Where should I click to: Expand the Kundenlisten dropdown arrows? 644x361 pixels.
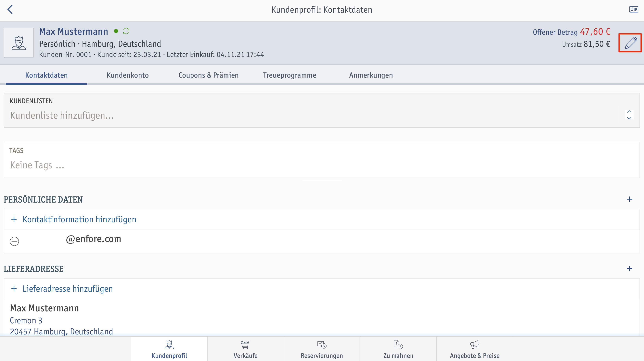tap(629, 115)
